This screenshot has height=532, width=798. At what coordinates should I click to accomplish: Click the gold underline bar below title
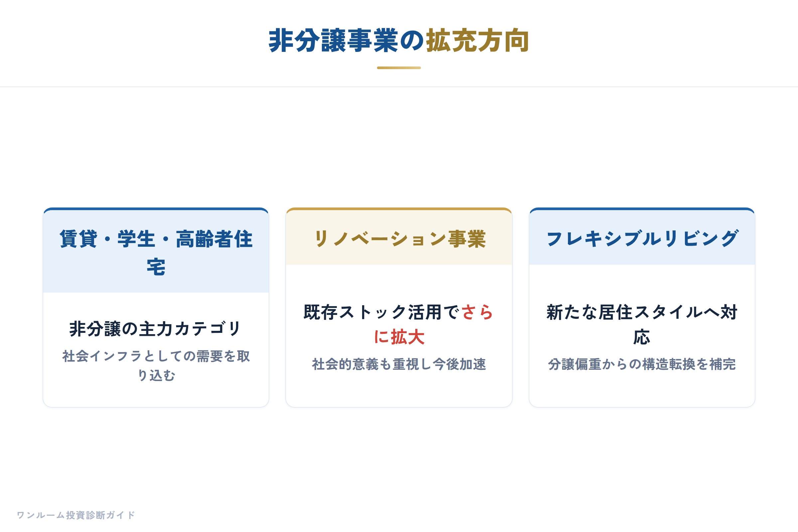tap(399, 68)
